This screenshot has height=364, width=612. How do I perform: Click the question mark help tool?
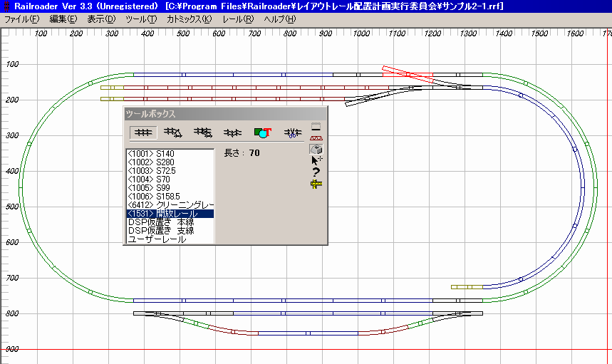pos(316,172)
